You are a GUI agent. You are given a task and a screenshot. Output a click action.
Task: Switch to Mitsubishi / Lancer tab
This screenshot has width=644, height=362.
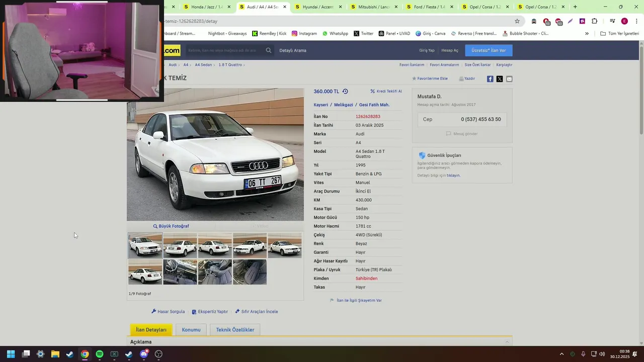click(374, 7)
